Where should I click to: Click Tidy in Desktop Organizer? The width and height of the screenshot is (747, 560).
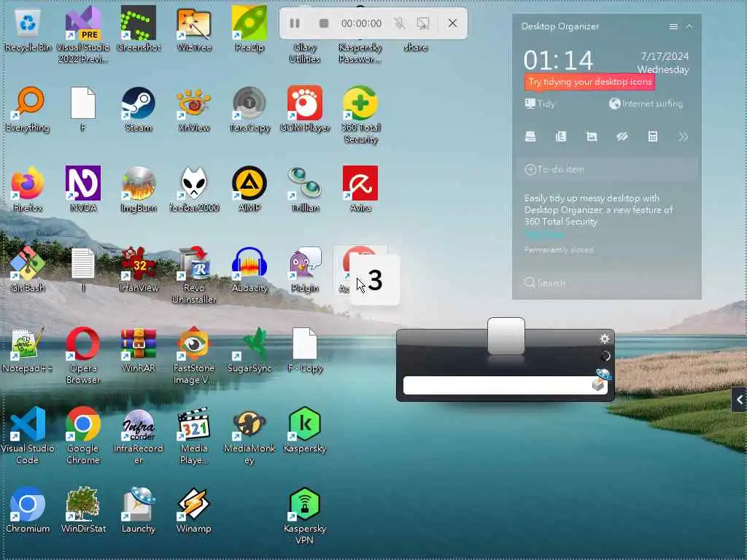540,104
